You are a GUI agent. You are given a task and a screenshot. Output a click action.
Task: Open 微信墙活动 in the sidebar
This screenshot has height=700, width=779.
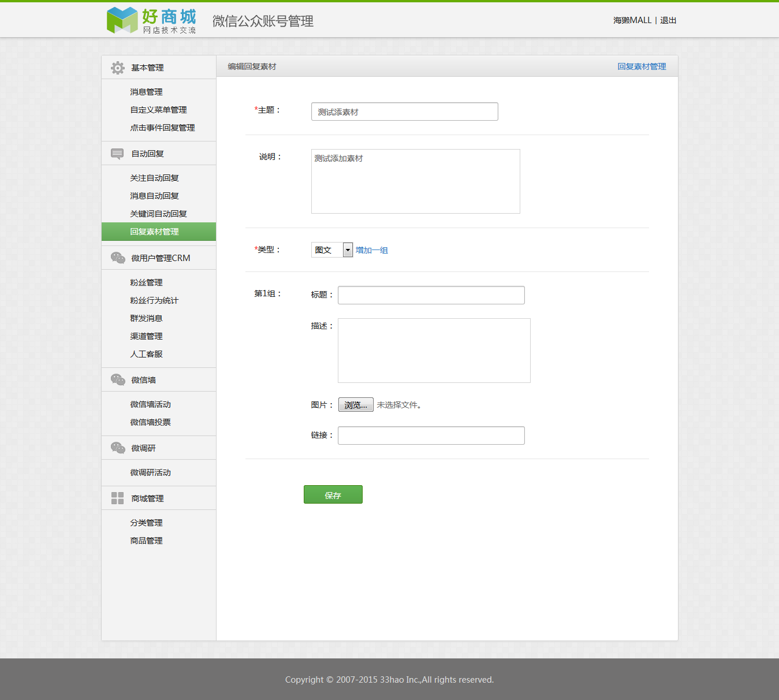(x=150, y=404)
